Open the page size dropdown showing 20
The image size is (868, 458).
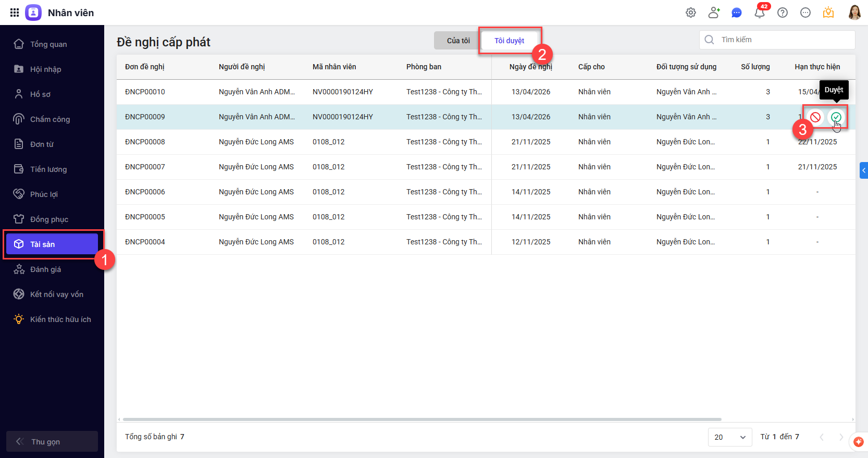point(729,437)
